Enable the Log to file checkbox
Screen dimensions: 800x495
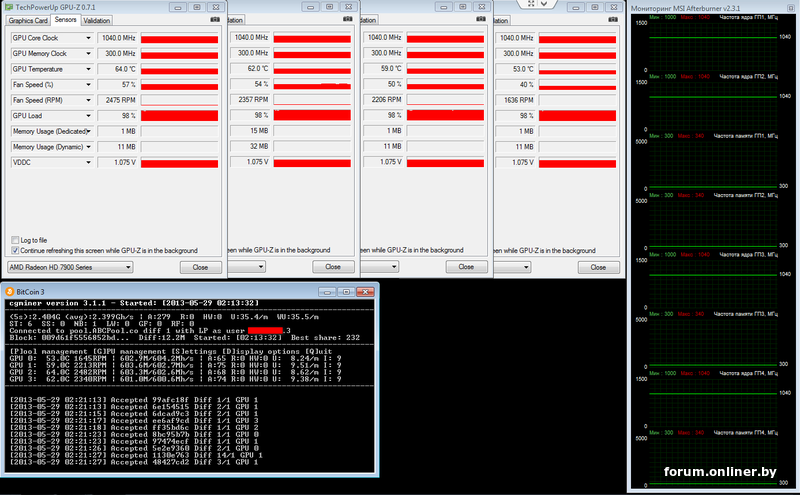(x=15, y=240)
